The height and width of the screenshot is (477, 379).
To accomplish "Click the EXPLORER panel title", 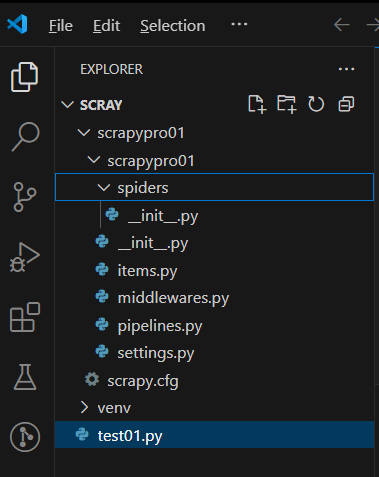I will 111,69.
